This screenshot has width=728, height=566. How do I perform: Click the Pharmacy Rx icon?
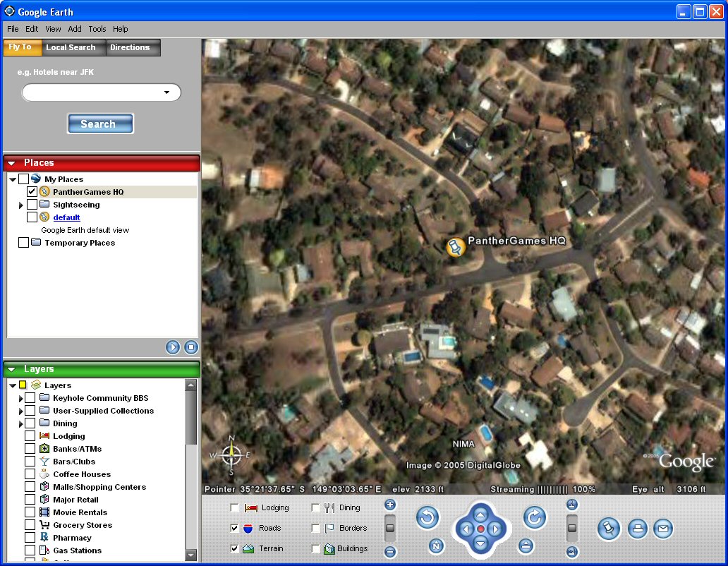click(44, 537)
